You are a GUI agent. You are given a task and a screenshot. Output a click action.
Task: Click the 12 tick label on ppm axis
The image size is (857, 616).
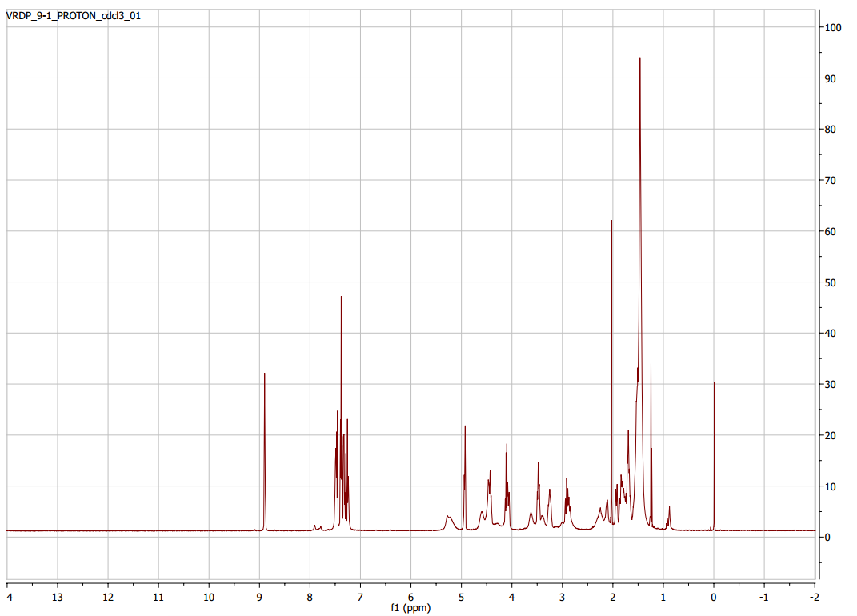pos(108,598)
